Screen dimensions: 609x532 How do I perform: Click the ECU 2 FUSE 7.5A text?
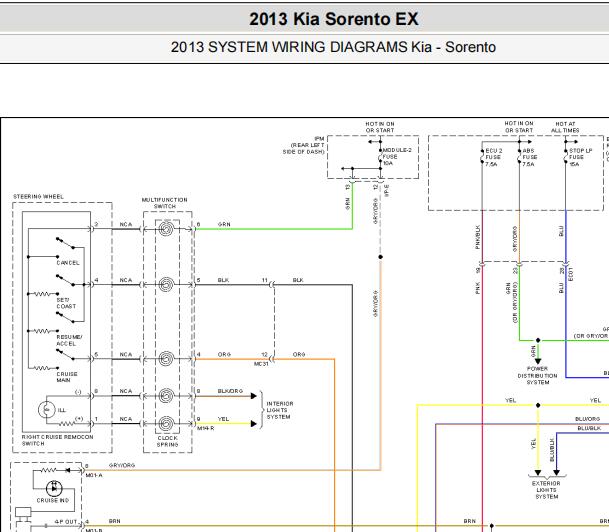[493, 157]
